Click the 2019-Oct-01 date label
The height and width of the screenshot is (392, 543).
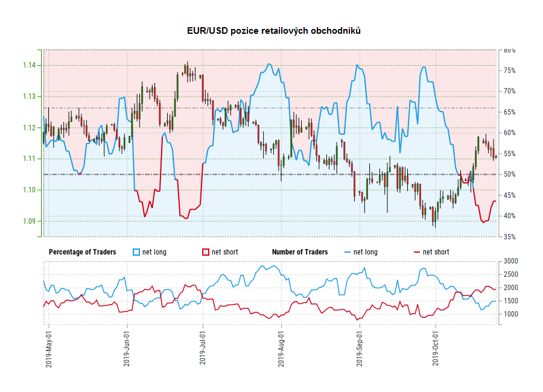435,348
